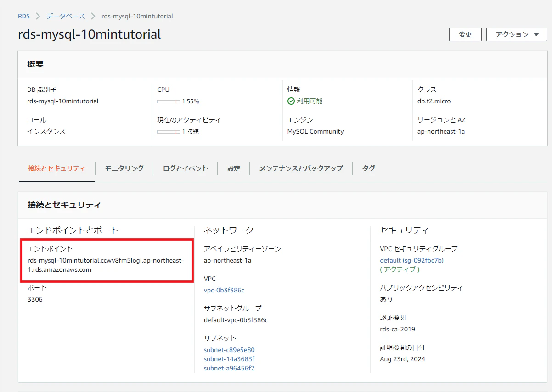552x392 pixels.
Task: Click the ap-northeast-1a value under リージョンと AZ
Action: [441, 131]
